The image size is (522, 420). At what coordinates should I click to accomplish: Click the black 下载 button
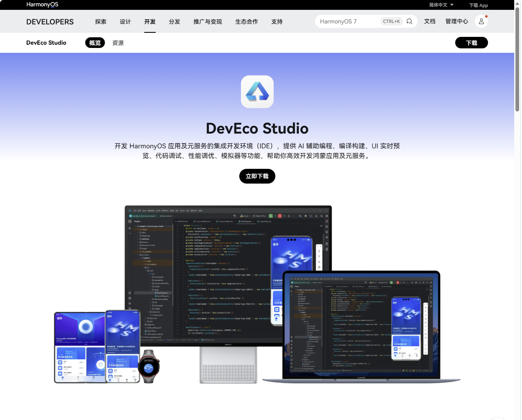pos(472,43)
